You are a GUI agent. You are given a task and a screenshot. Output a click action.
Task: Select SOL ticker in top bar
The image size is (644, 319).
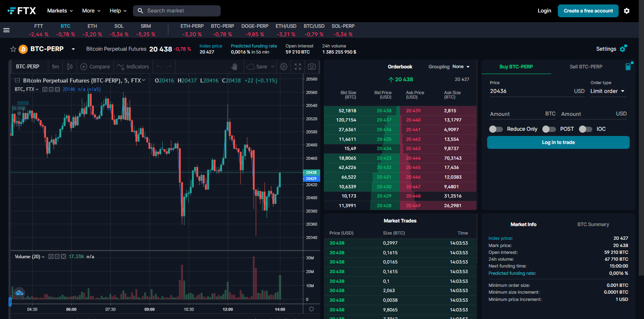coord(119,30)
